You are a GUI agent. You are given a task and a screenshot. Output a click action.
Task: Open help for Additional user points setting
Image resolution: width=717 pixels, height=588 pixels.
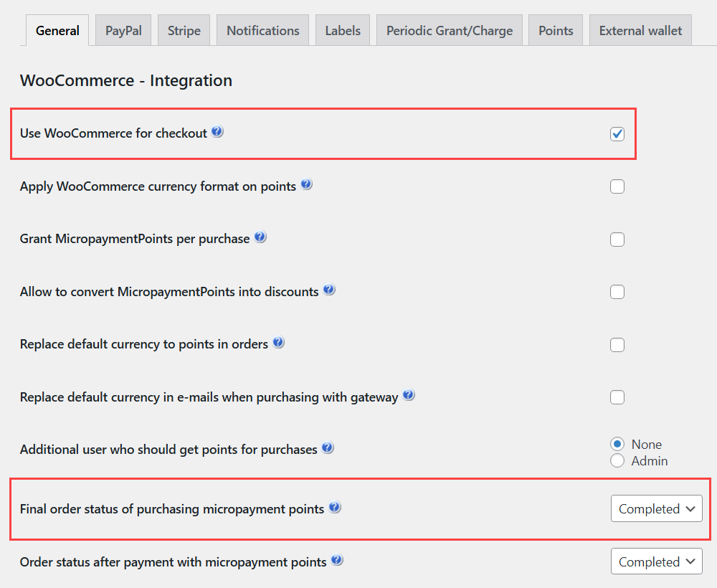pyautogui.click(x=328, y=448)
